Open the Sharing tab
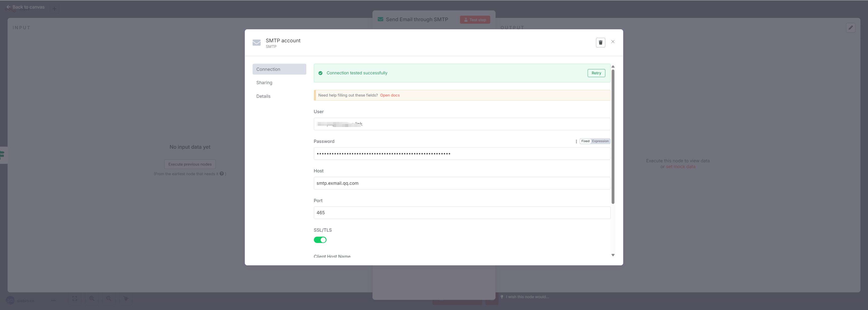868x310 pixels. point(264,82)
